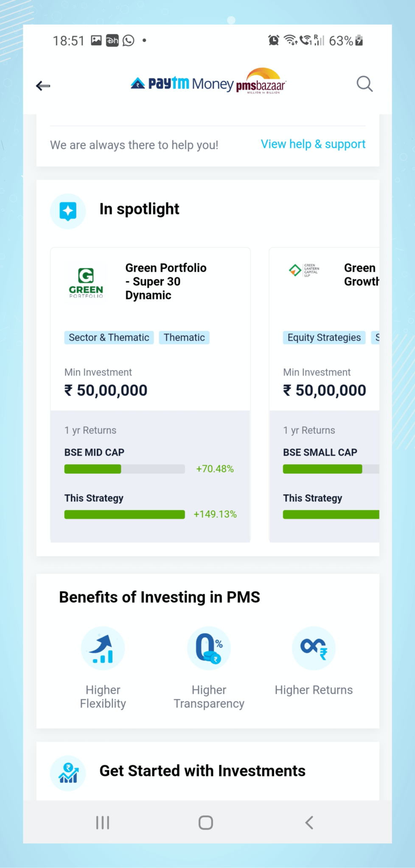Viewport: 415px width, 868px height.
Task: Tap the Android home navigation button
Action: coord(205,822)
